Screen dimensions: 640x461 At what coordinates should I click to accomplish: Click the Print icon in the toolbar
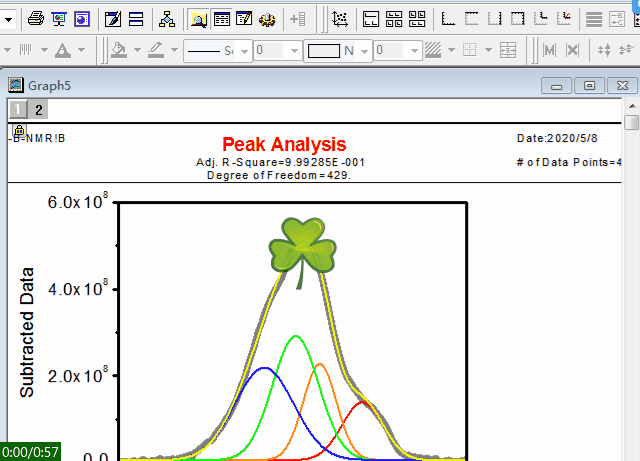35,18
